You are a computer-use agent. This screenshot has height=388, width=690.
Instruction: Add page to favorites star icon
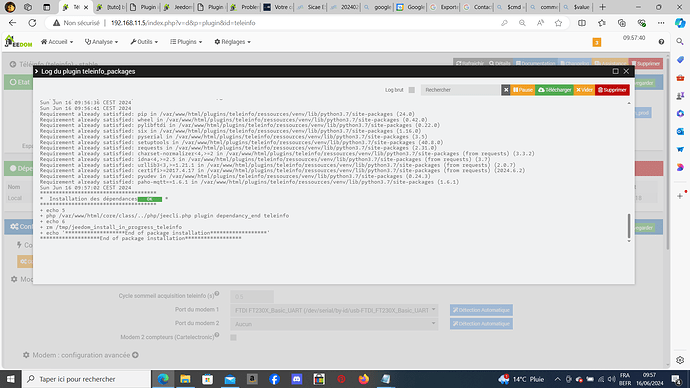[x=558, y=23]
